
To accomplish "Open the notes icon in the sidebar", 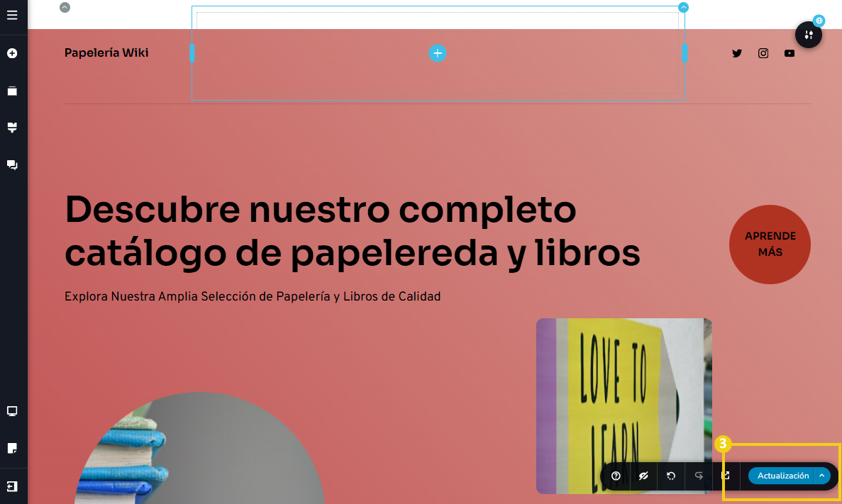I will tap(12, 448).
